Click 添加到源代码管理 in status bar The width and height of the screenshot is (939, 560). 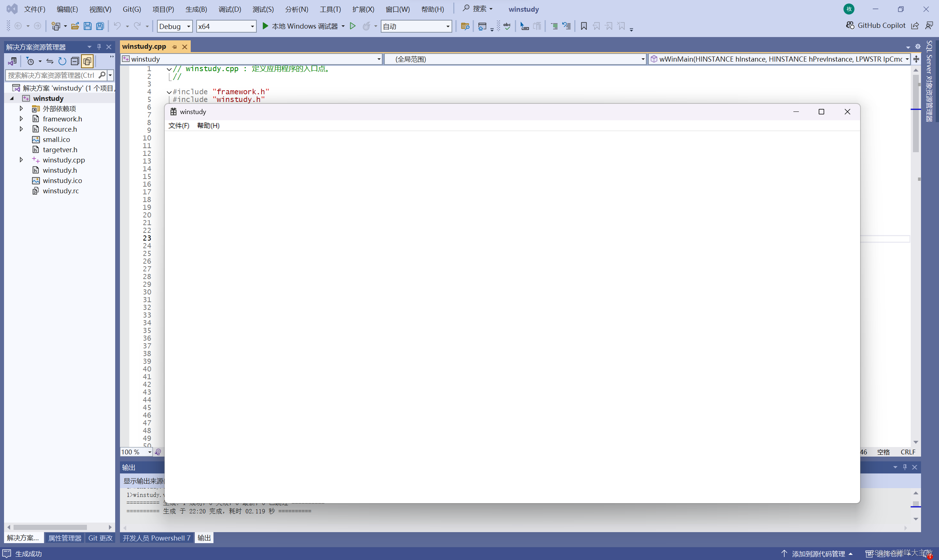click(x=818, y=554)
